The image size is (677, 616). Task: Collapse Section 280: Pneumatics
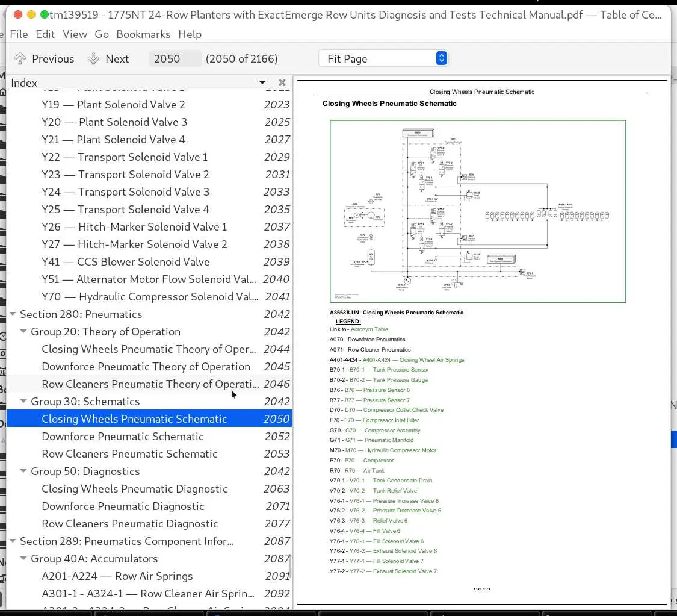[x=13, y=314]
